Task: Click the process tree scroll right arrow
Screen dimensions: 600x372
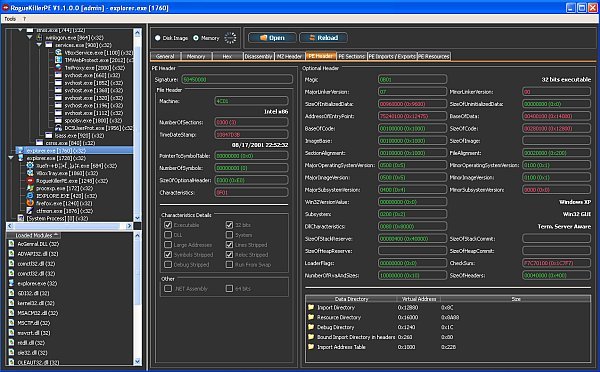Action: click(x=129, y=226)
